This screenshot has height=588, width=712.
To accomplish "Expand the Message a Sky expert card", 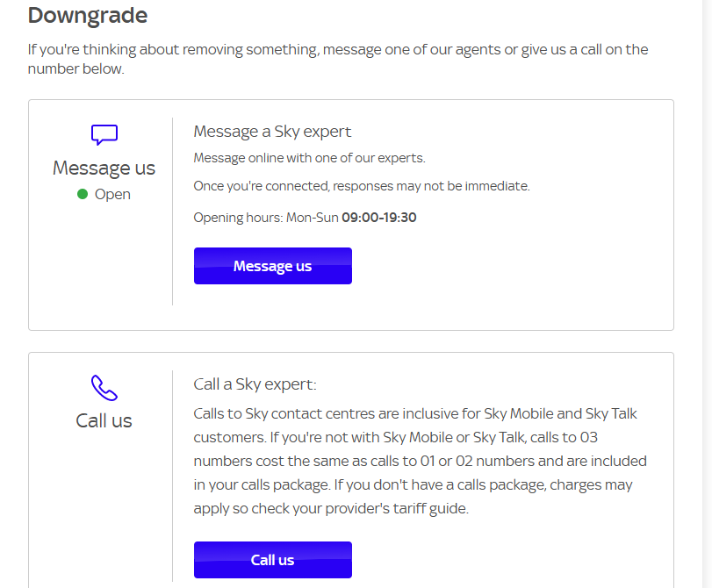I will [271, 131].
